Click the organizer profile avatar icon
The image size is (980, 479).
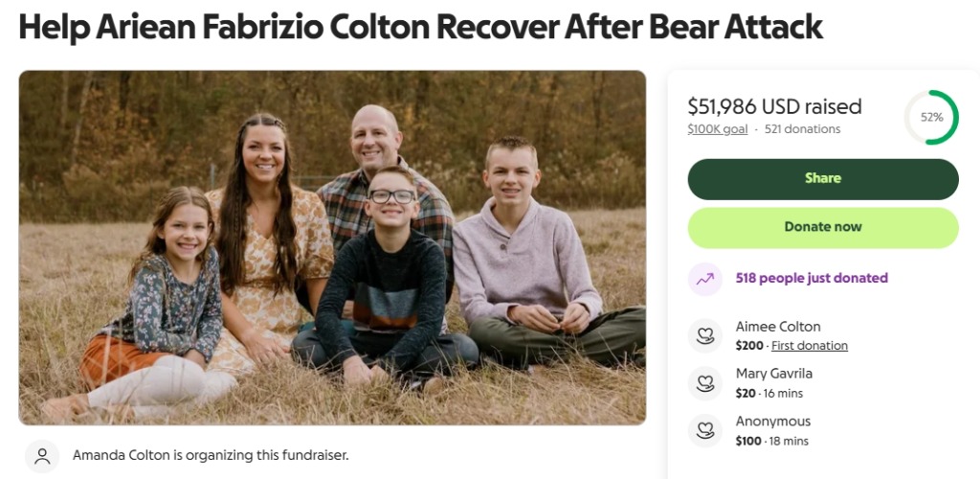point(42,456)
